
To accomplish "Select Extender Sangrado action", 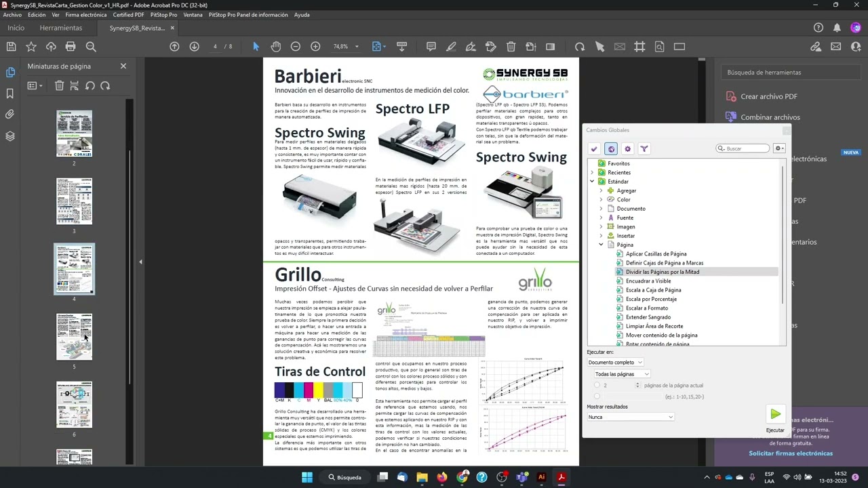I will click(x=648, y=317).
